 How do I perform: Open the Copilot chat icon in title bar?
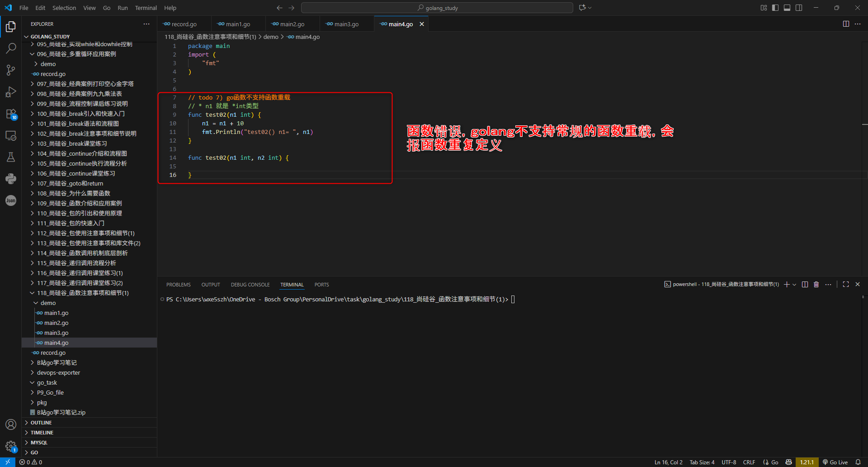pyautogui.click(x=582, y=8)
